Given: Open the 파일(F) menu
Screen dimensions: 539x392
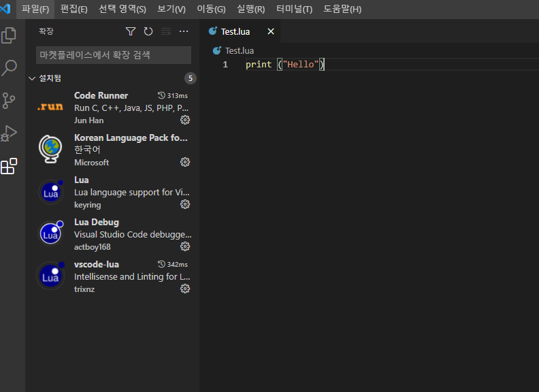Looking at the screenshot, I should point(35,10).
